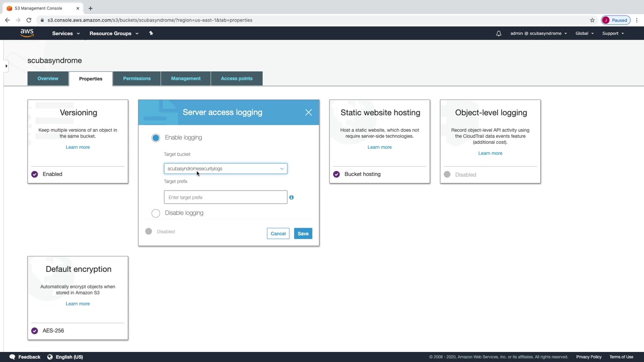The height and width of the screenshot is (362, 644).
Task: Click the browser back arrow
Action: (7, 20)
